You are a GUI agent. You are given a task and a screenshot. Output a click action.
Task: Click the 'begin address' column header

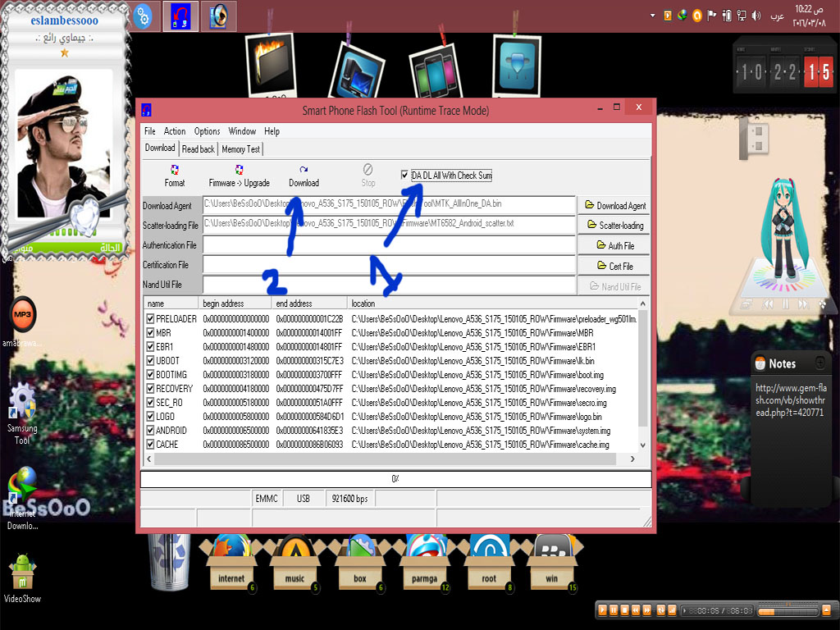(233, 304)
